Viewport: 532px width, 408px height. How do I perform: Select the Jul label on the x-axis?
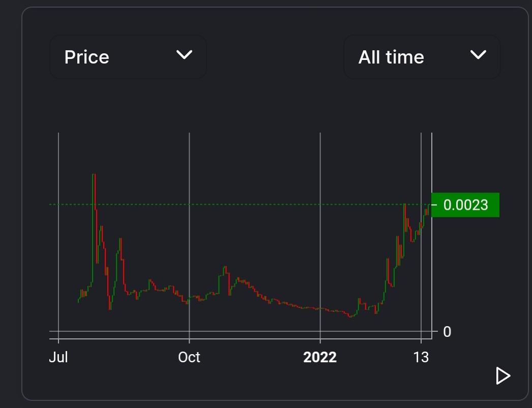[58, 357]
